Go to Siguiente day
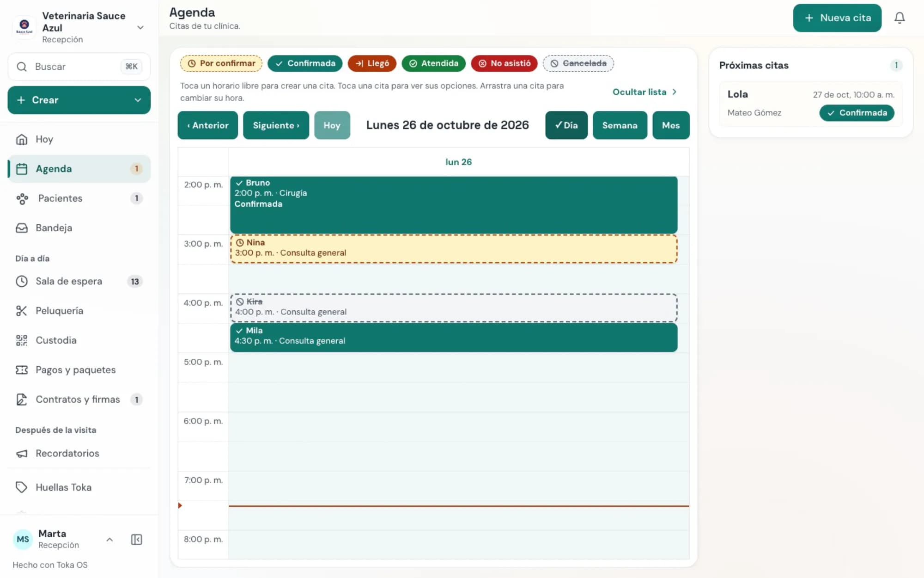Screen dimensions: 924x578 click(276, 125)
